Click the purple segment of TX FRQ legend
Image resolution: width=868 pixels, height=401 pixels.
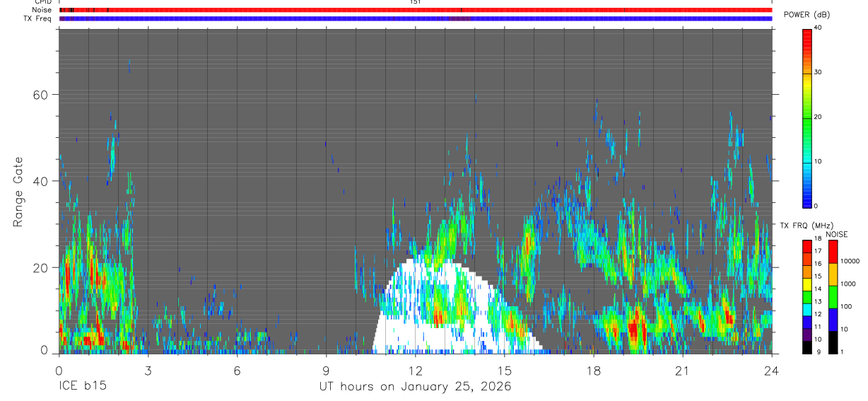[x=808, y=335]
